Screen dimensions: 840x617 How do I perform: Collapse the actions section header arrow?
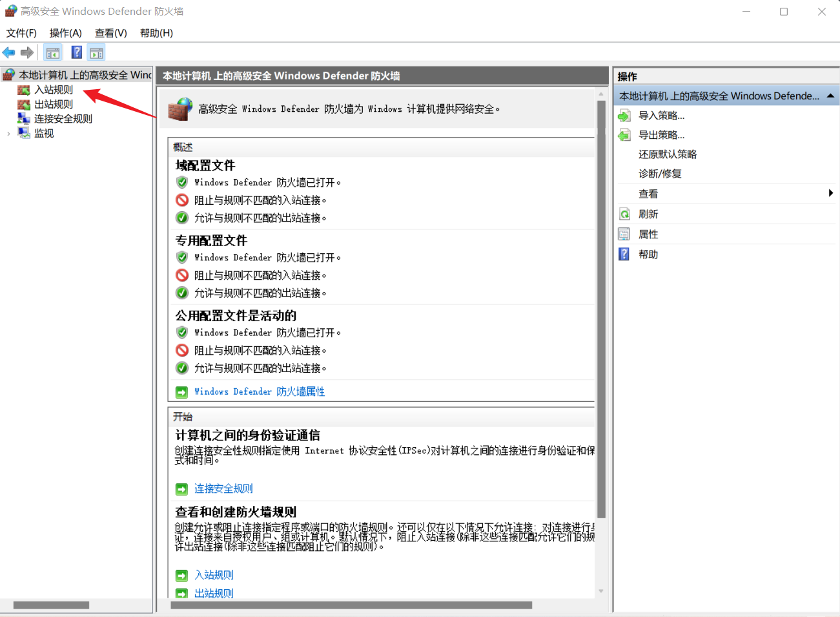830,96
